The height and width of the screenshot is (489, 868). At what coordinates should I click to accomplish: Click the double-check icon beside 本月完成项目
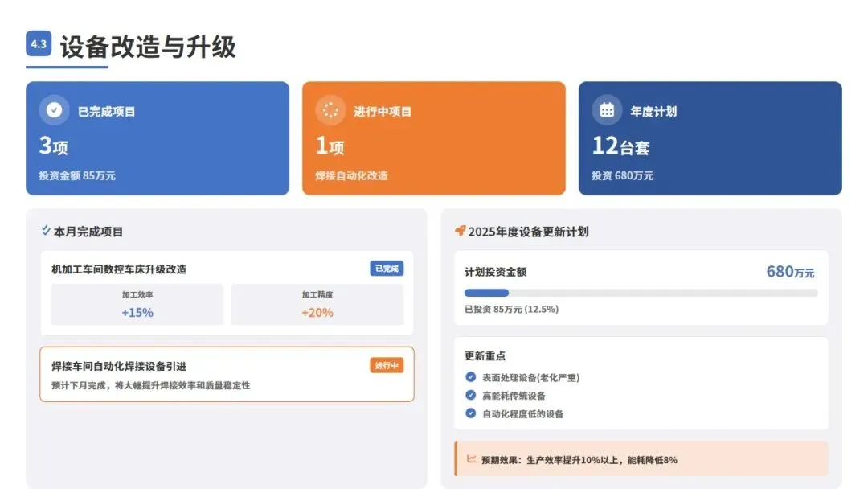tap(46, 230)
